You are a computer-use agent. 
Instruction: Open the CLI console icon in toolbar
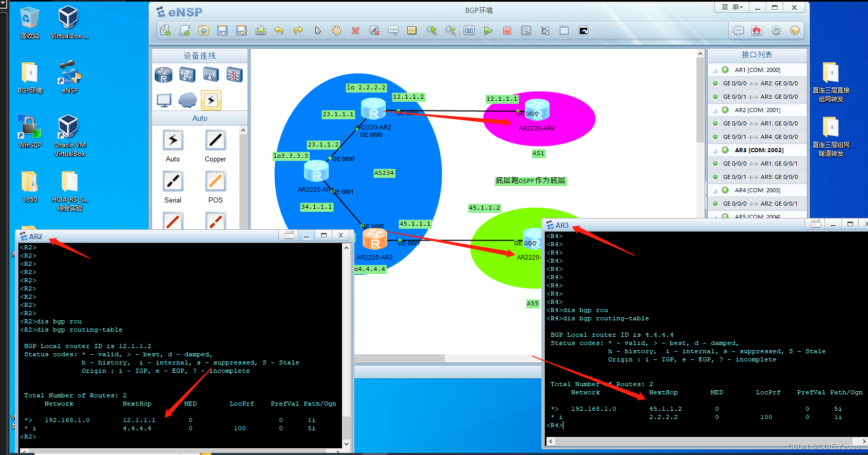point(583,30)
